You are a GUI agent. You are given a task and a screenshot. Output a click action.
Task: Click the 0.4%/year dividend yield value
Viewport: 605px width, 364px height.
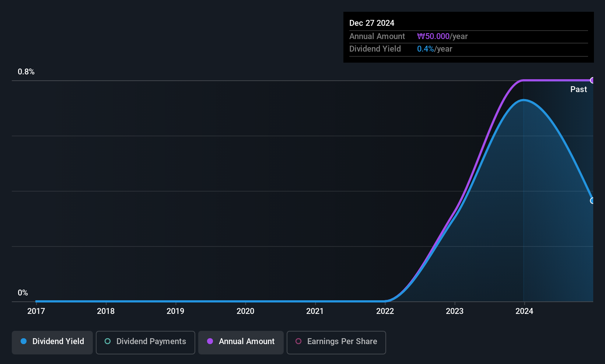click(434, 49)
